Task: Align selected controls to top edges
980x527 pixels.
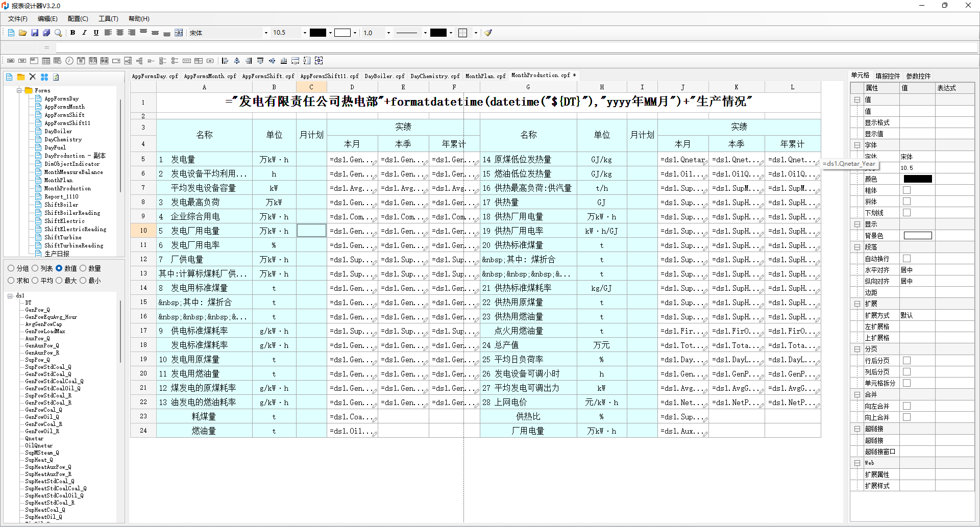Action: pos(260,61)
